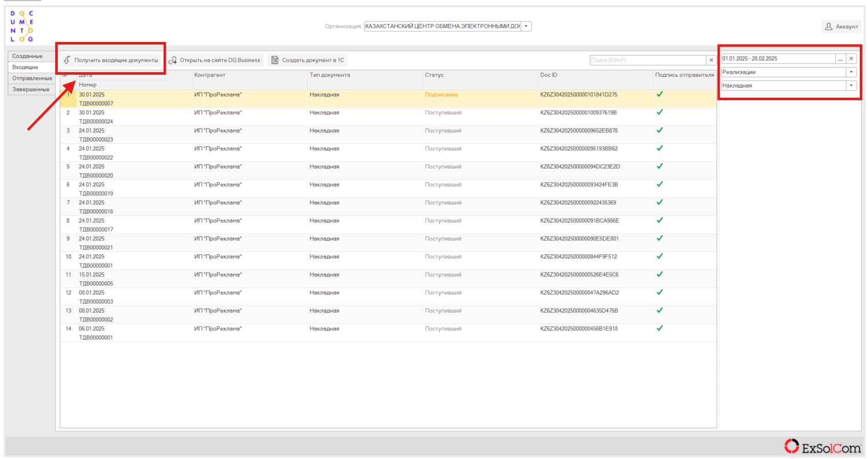Click the Номер column subheader

click(135, 85)
